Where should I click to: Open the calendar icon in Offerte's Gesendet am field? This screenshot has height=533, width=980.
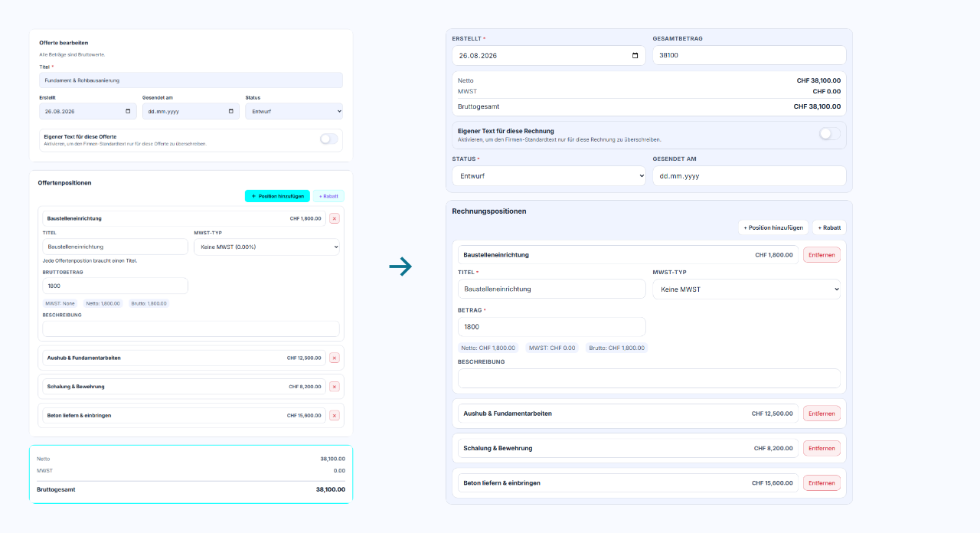[x=231, y=111]
